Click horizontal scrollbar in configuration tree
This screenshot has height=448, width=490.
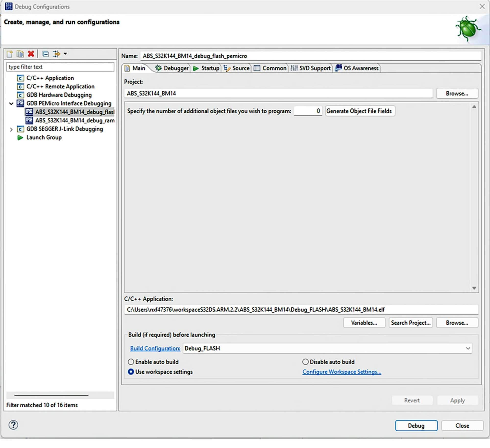click(51, 395)
